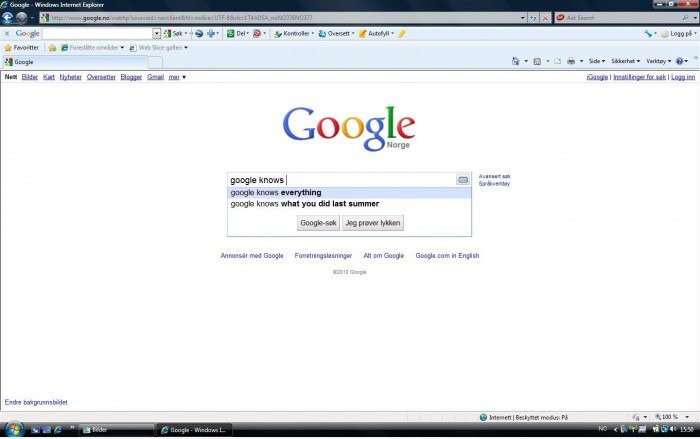
Task: Click the red X stop loading button
Action: coord(545,18)
